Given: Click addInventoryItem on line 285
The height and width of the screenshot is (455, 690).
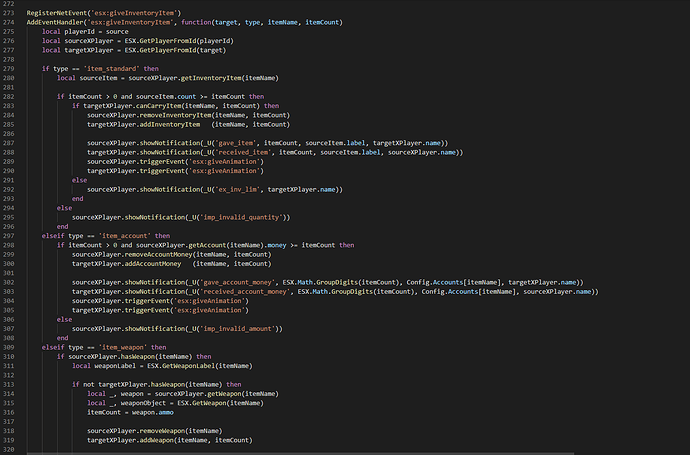Looking at the screenshot, I should pyautogui.click(x=170, y=125).
